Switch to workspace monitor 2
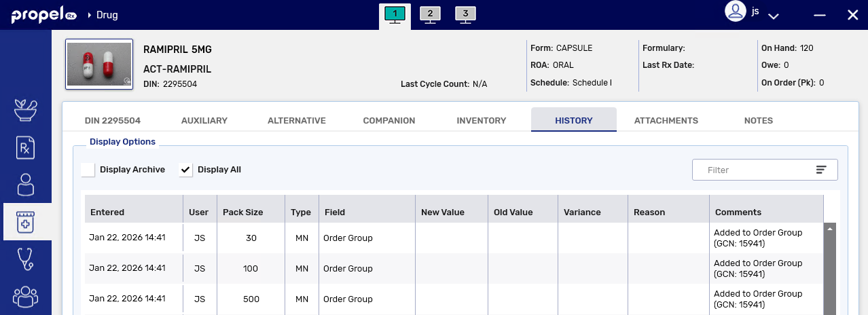This screenshot has height=315, width=868. pyautogui.click(x=430, y=15)
